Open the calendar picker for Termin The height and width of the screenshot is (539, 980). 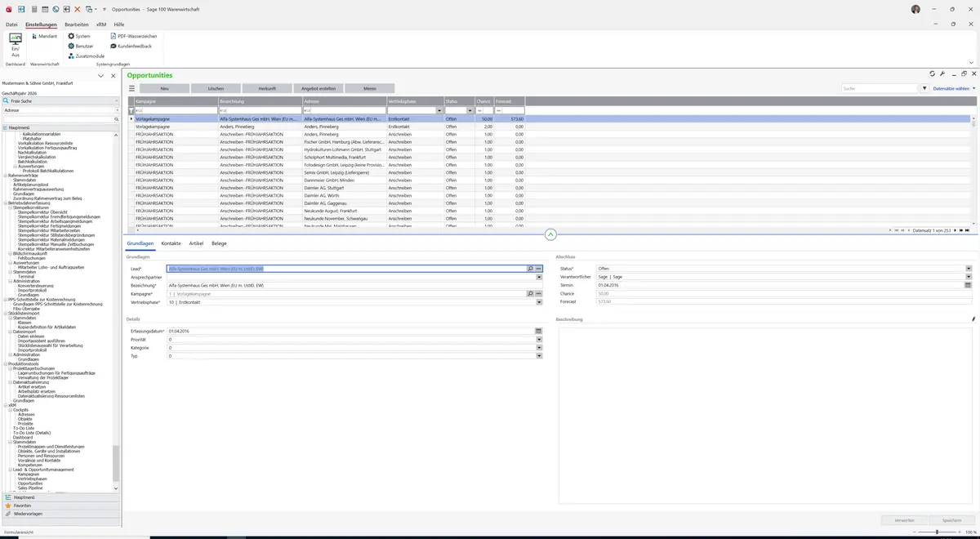[x=969, y=285]
